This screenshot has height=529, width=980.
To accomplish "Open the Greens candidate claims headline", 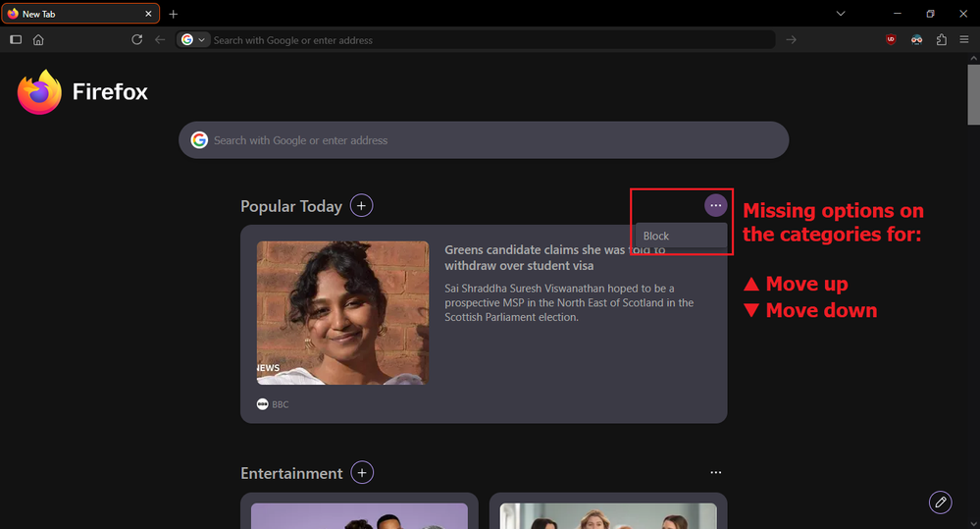I will (554, 257).
